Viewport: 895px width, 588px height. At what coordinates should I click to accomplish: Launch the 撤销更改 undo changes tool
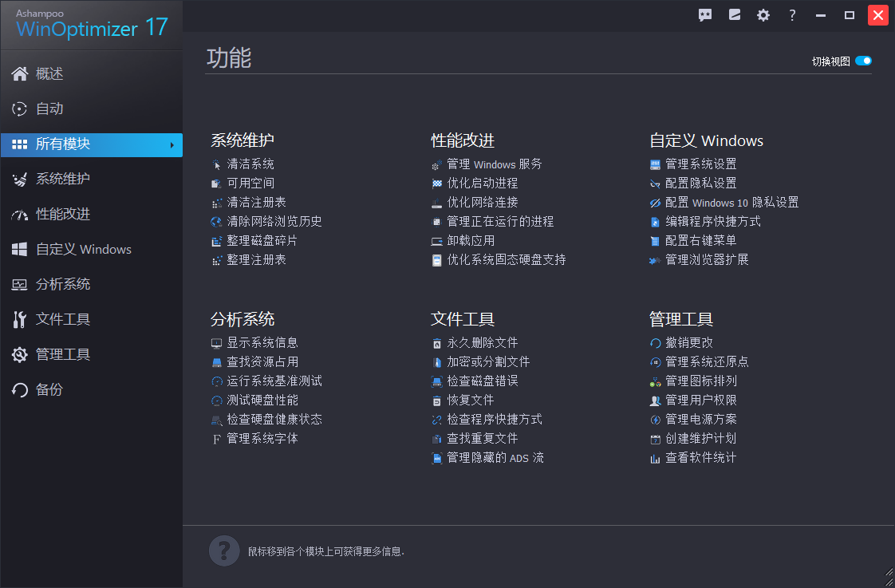pyautogui.click(x=688, y=341)
